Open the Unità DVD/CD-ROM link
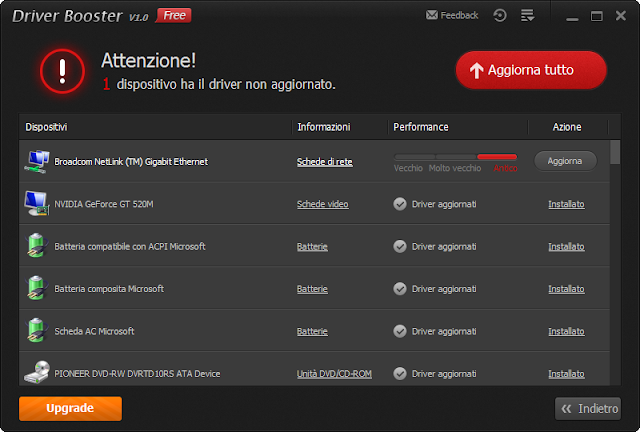Screen dimensions: 640x432 334,374
